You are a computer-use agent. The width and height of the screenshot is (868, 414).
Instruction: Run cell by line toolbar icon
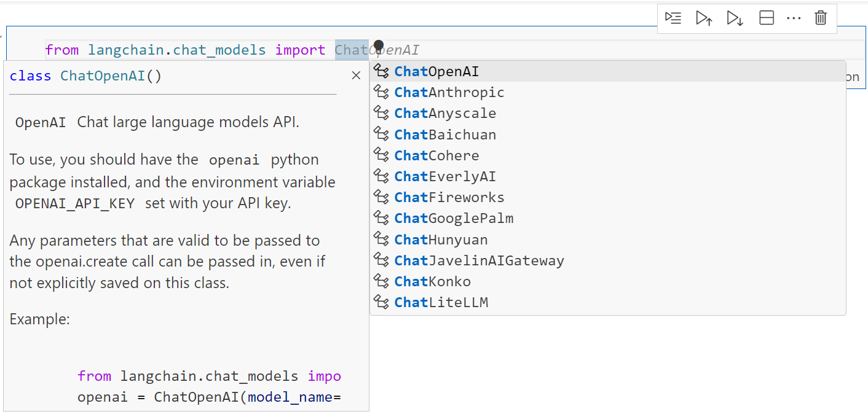[x=673, y=18]
